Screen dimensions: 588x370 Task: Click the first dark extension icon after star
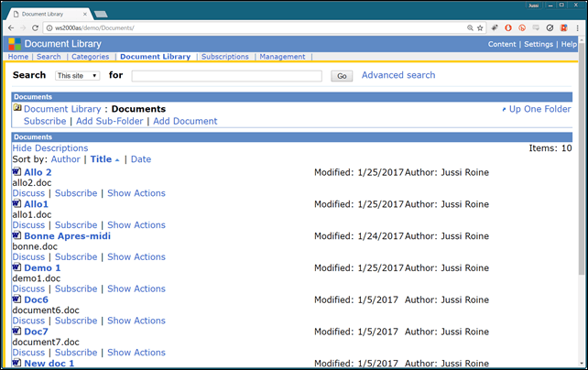[x=495, y=27]
